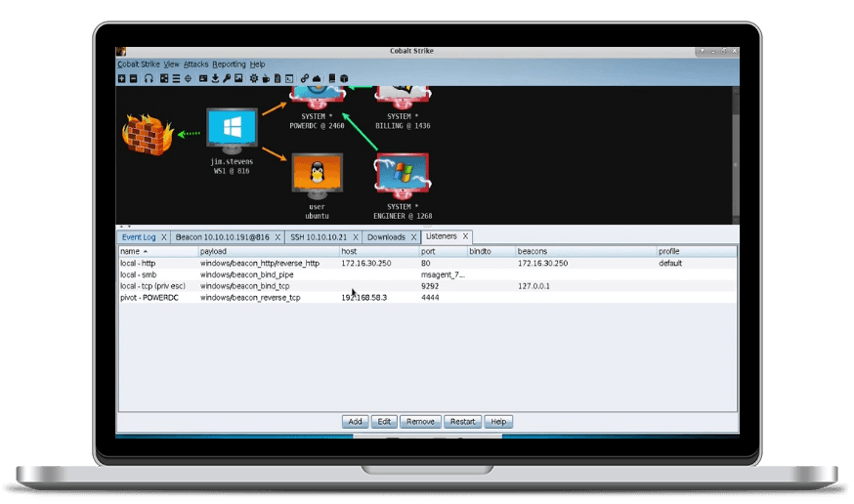Open the Attacks menu

195,64
